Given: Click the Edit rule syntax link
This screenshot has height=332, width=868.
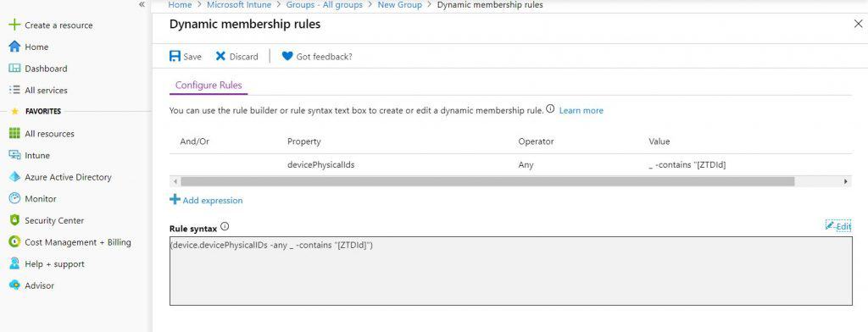Looking at the screenshot, I should (843, 226).
